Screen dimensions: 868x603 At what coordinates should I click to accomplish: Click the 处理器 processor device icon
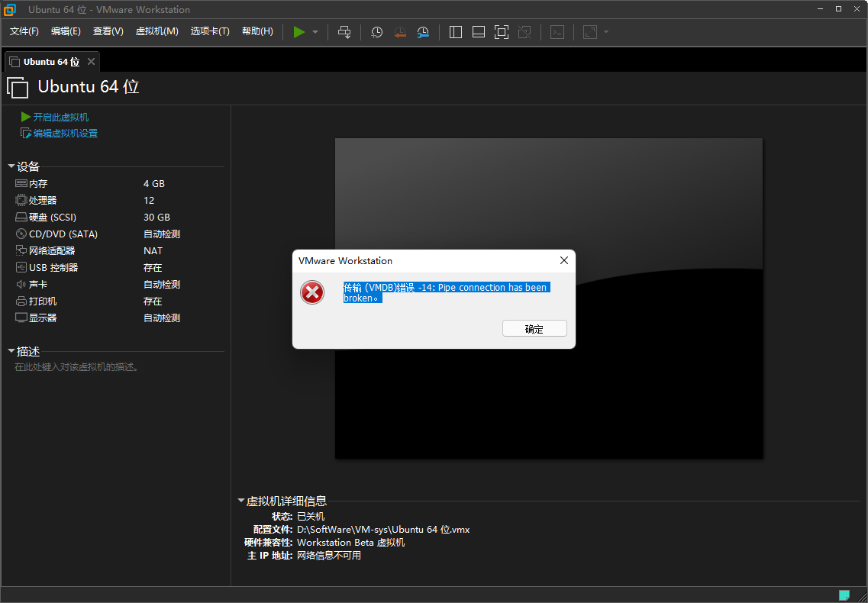[x=21, y=200]
